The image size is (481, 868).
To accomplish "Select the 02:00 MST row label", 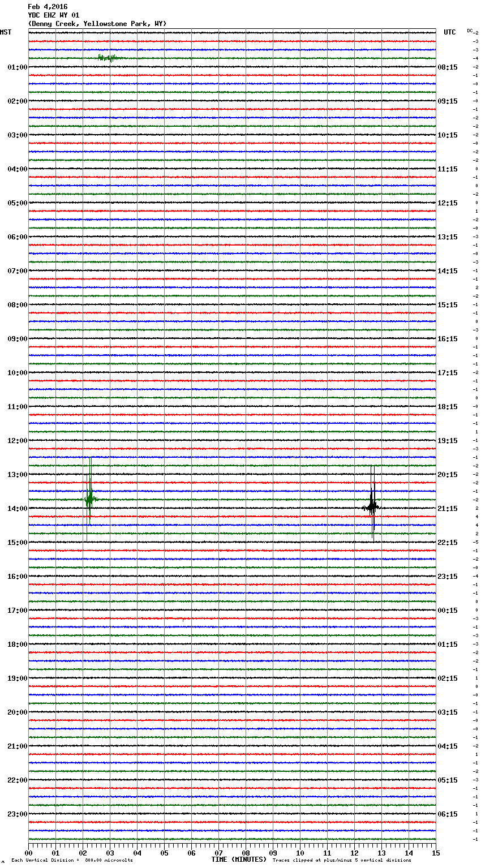I will point(17,101).
